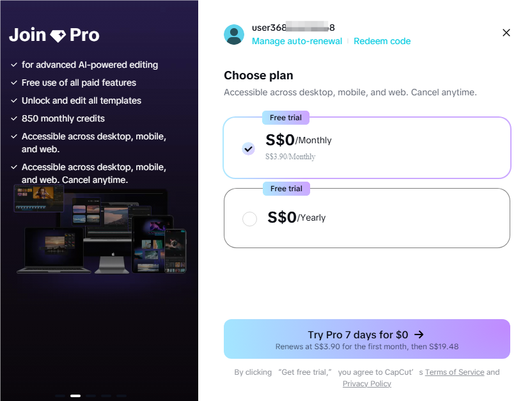Open the user profile avatar icon
The image size is (532, 401).
click(234, 35)
